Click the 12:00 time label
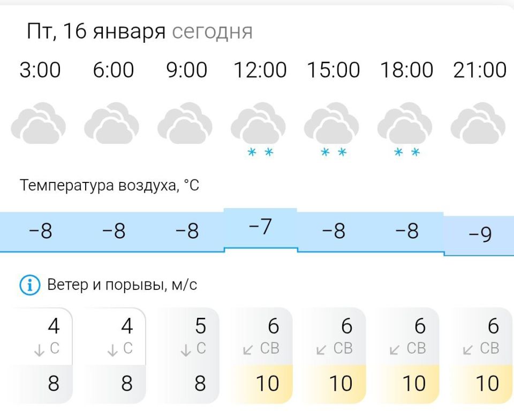 pos(260,70)
